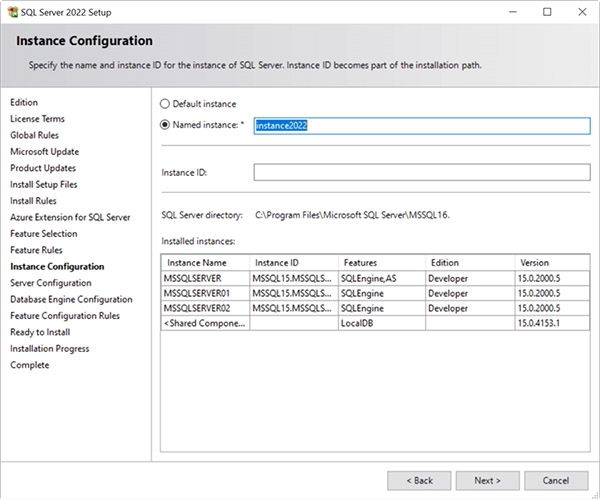The image size is (600, 500).
Task: Select Feature Selection step
Action: [44, 234]
